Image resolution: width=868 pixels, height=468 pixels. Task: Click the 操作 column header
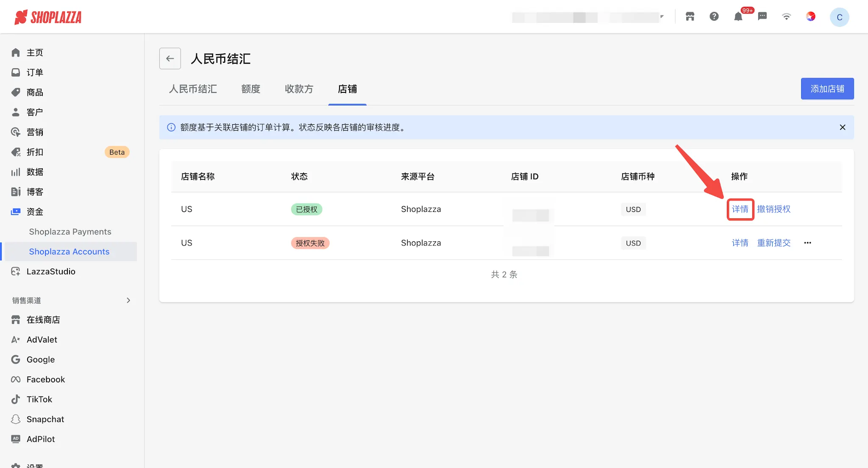pyautogui.click(x=740, y=176)
